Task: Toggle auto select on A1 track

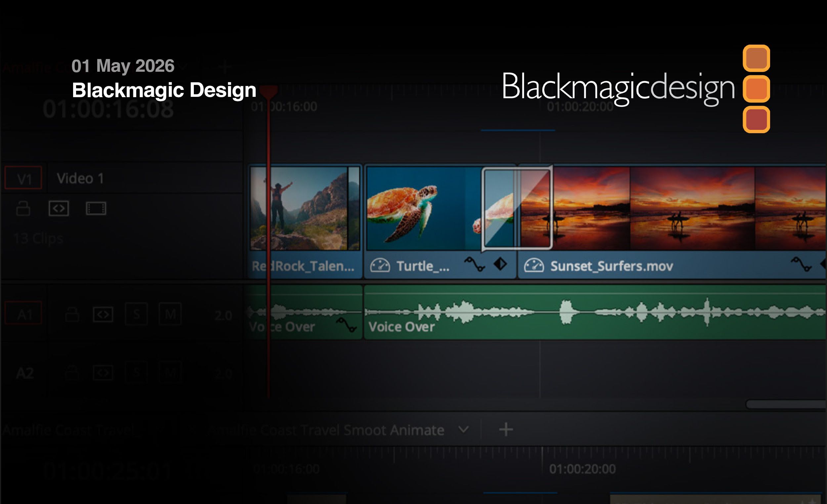Action: coord(103,314)
